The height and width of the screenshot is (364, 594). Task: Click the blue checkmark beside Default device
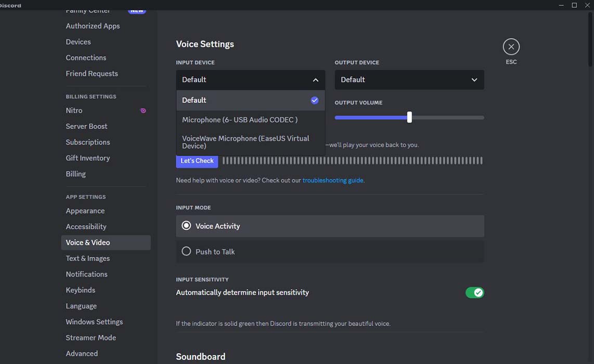pyautogui.click(x=314, y=100)
